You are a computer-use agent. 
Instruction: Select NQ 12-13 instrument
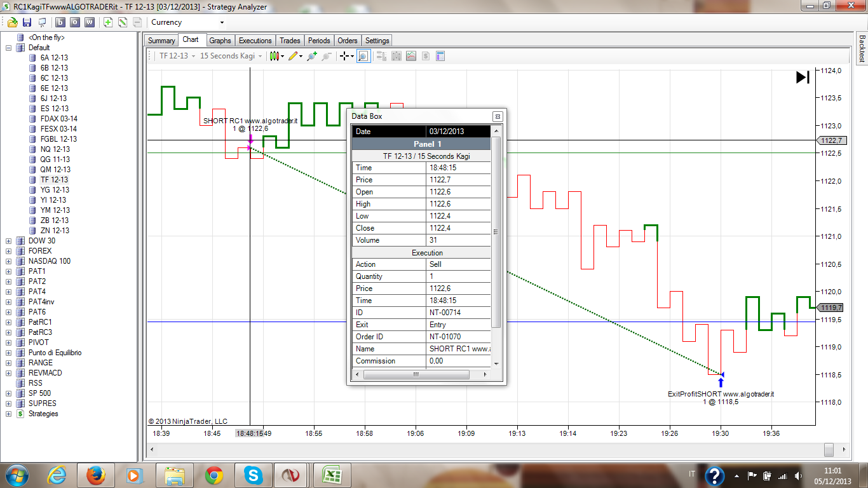click(x=55, y=149)
